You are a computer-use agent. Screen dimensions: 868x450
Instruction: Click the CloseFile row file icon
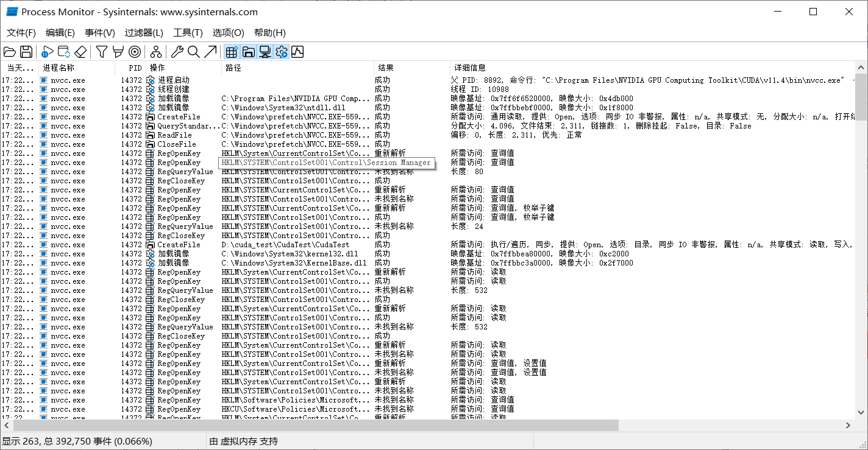pos(151,144)
